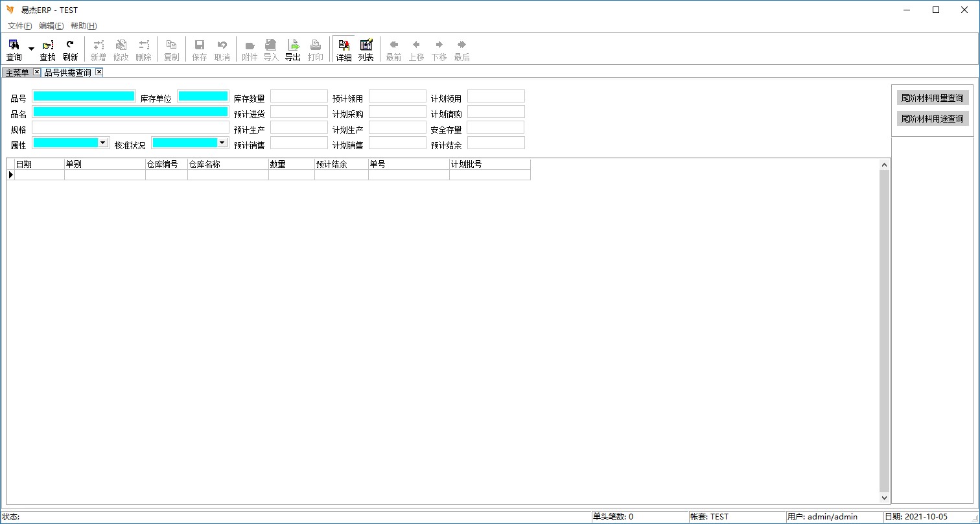Open the 属性 dropdown list
Viewport: 980px width, 524px height.
point(102,143)
